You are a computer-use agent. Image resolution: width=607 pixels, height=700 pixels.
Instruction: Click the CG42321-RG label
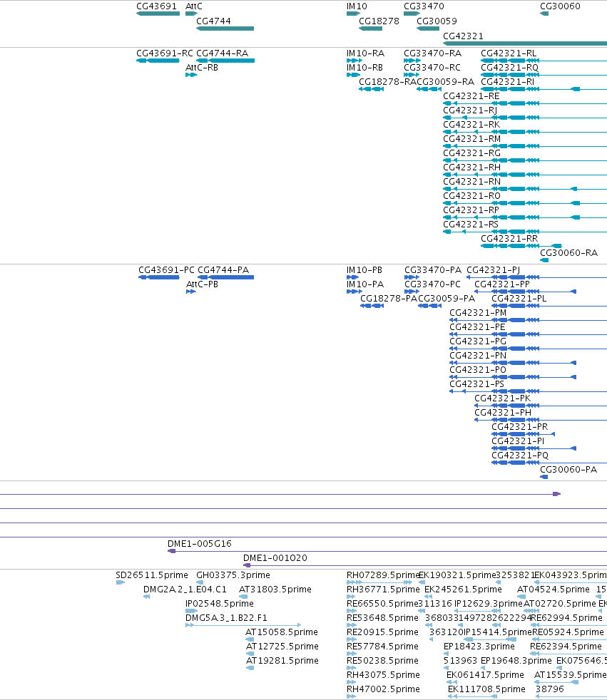(x=472, y=153)
